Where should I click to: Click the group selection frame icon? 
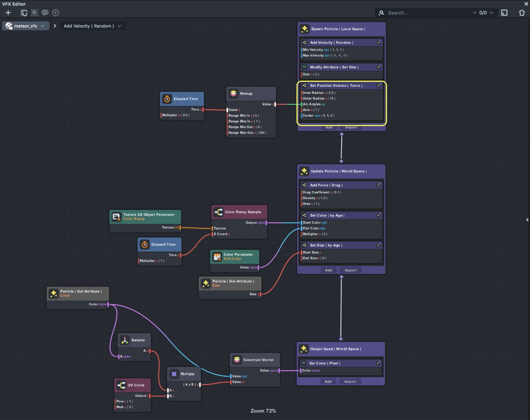point(34,13)
